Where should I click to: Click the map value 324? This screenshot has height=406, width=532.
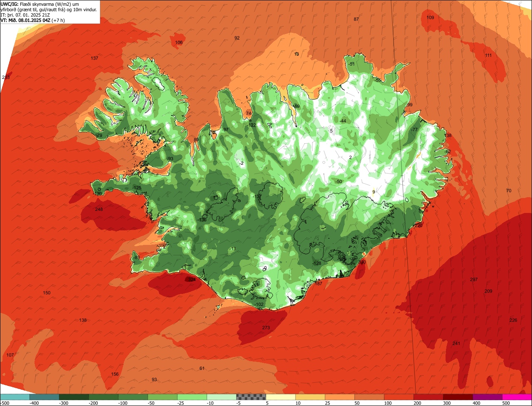tap(192, 280)
